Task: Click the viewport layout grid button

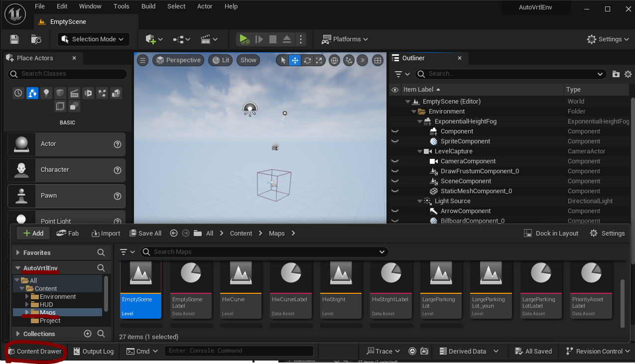Action: point(378,60)
